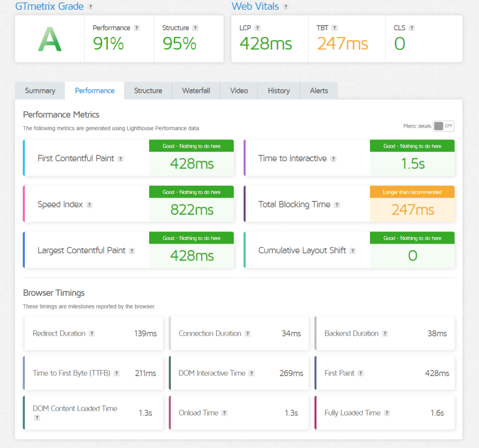Click question mark beside Largest Contentful Paint
This screenshot has width=479, height=448.
coord(132,251)
